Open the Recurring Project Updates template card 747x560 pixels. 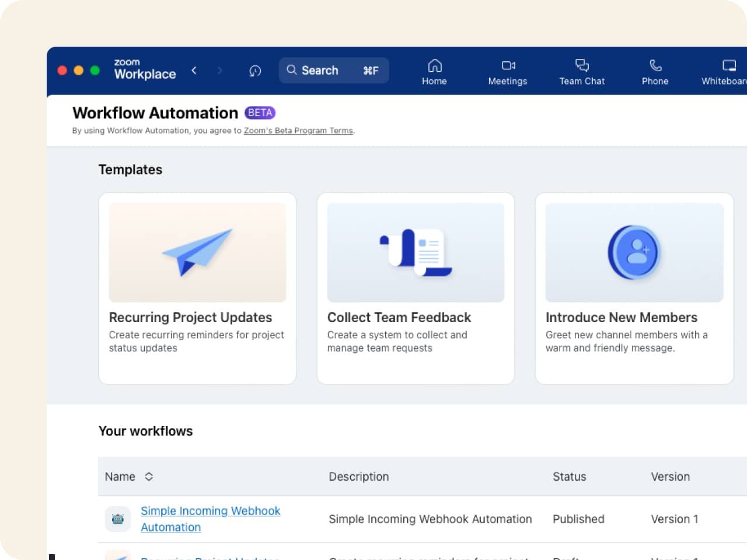tap(197, 288)
